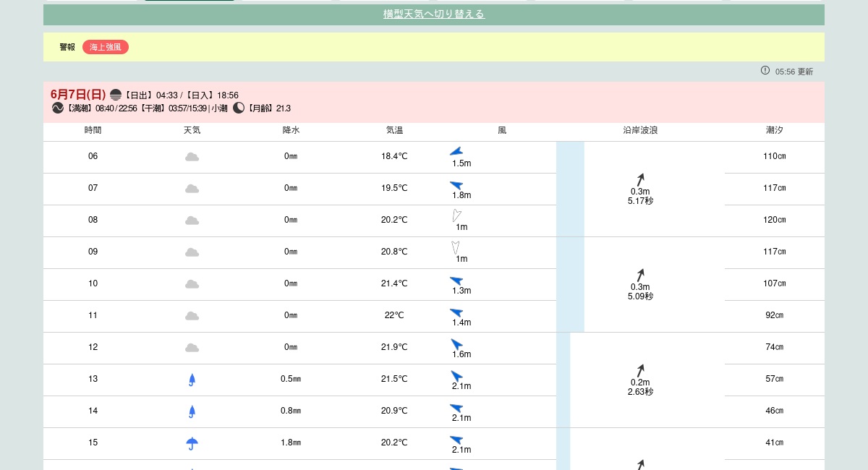868x470 pixels.
Task: Click the 海上強風 warning badge
Action: pyautogui.click(x=106, y=47)
